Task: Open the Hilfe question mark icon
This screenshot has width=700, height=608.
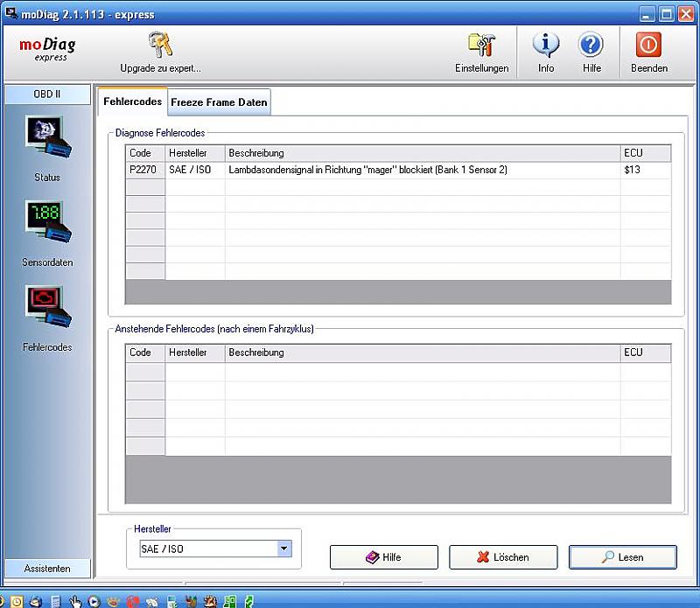Action: click(x=591, y=45)
